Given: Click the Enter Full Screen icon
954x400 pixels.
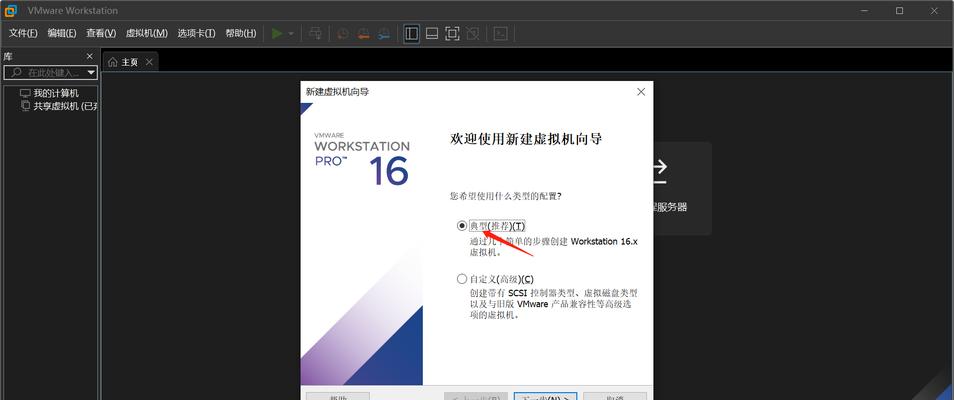Looking at the screenshot, I should click(x=452, y=33).
